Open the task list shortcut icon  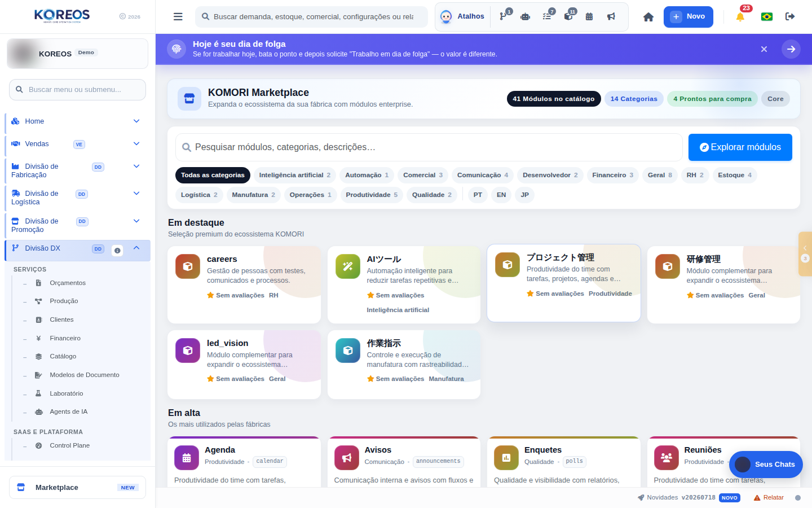[547, 16]
